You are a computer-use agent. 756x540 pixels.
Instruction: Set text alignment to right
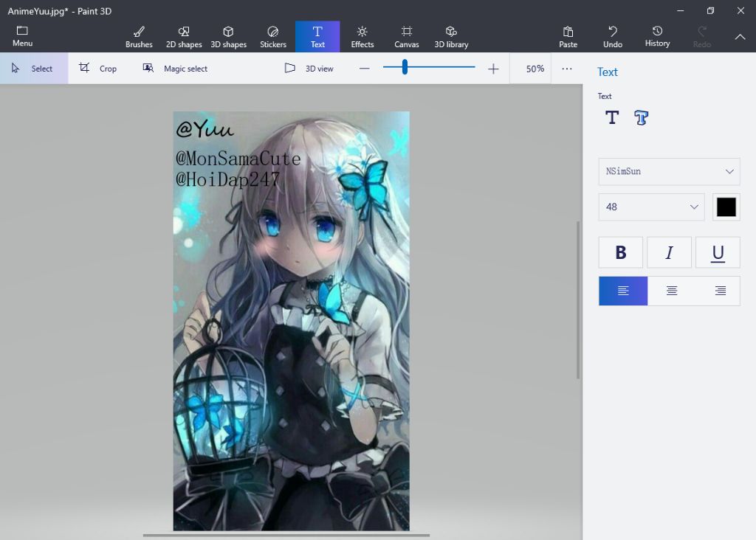pos(721,291)
